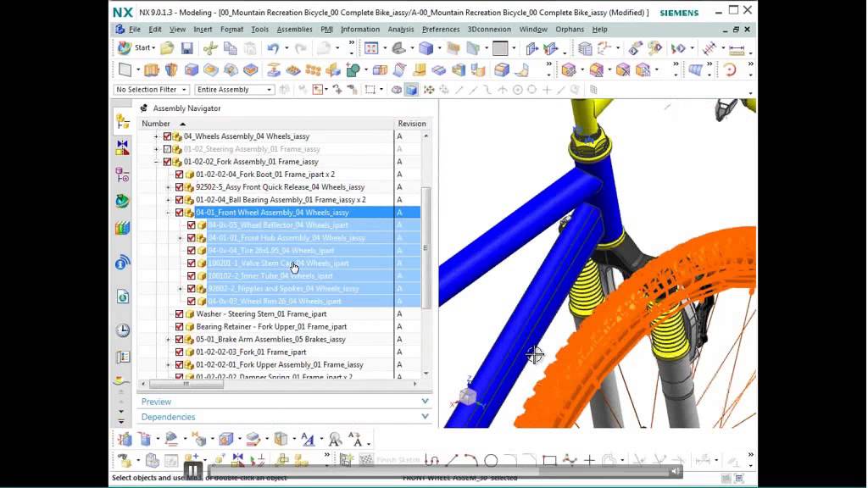Click the Measure Distance ruler icon
This screenshot has height=488, width=868.
pos(737,49)
